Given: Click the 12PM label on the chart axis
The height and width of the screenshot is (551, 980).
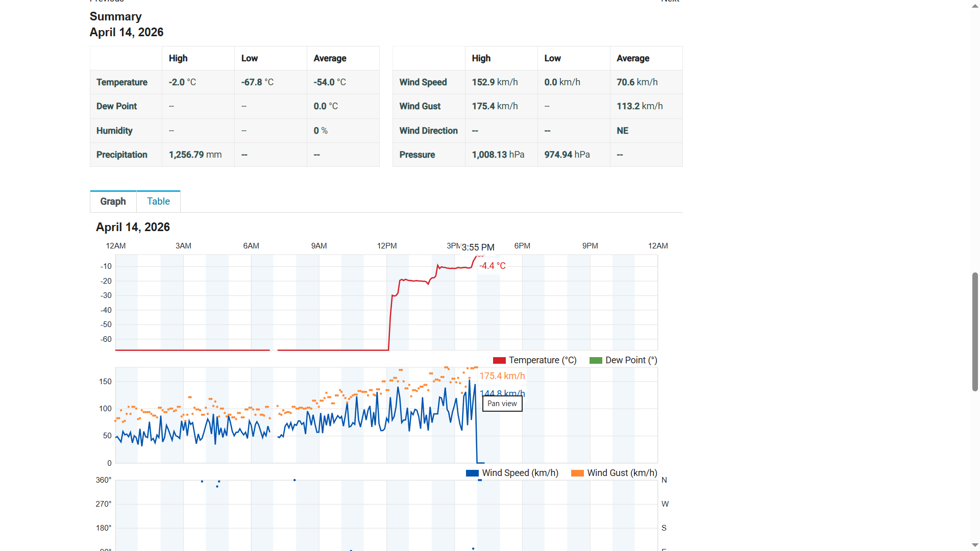Looking at the screenshot, I should 387,246.
